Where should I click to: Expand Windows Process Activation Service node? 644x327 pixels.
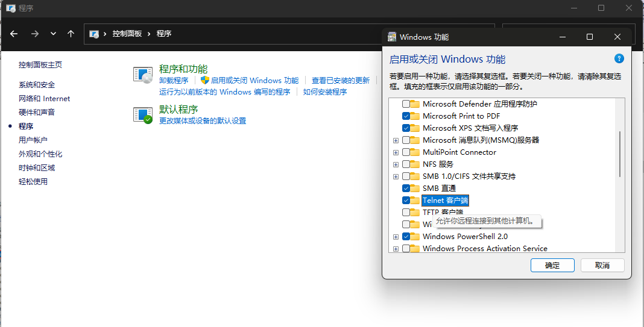pyautogui.click(x=396, y=249)
